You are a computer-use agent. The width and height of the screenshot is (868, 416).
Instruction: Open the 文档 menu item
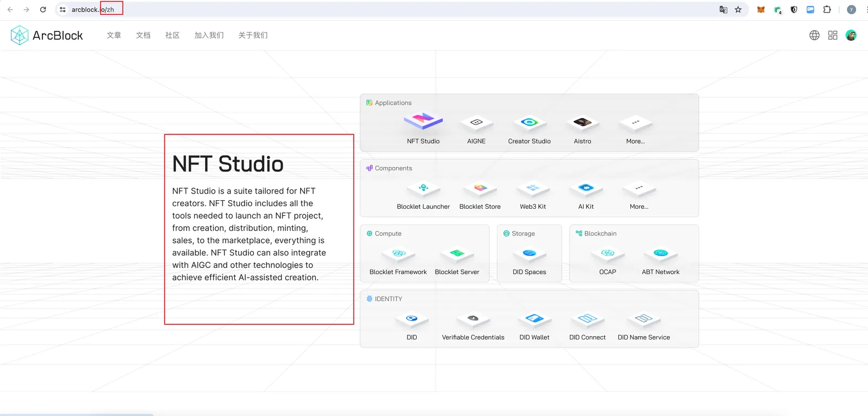coord(143,35)
